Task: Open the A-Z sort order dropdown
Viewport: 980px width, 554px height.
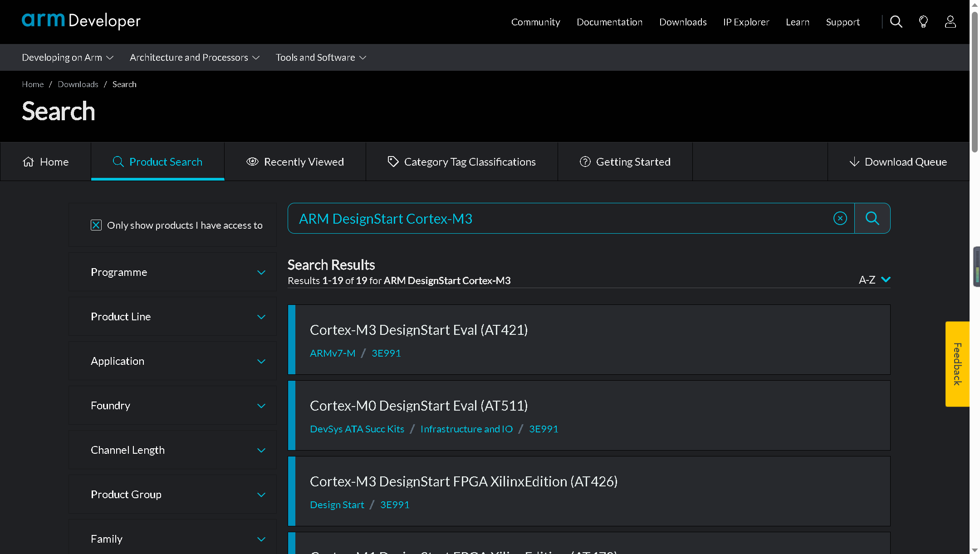Action: [874, 279]
